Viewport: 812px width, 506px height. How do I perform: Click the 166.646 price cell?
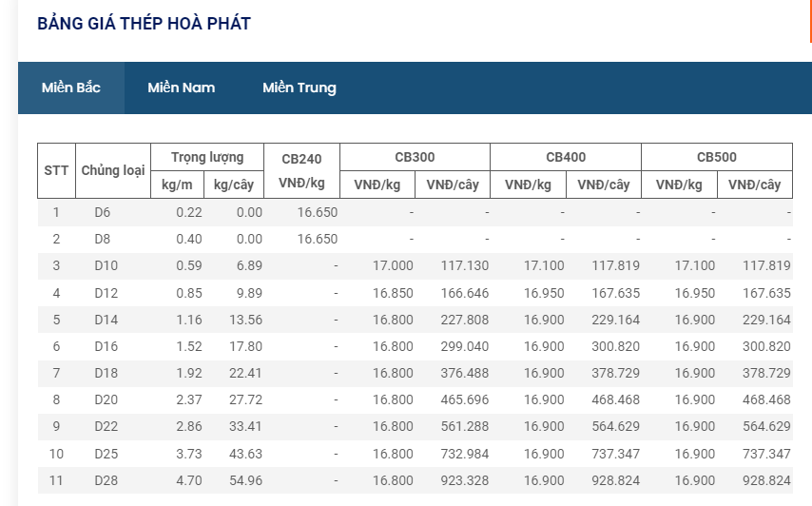465,293
